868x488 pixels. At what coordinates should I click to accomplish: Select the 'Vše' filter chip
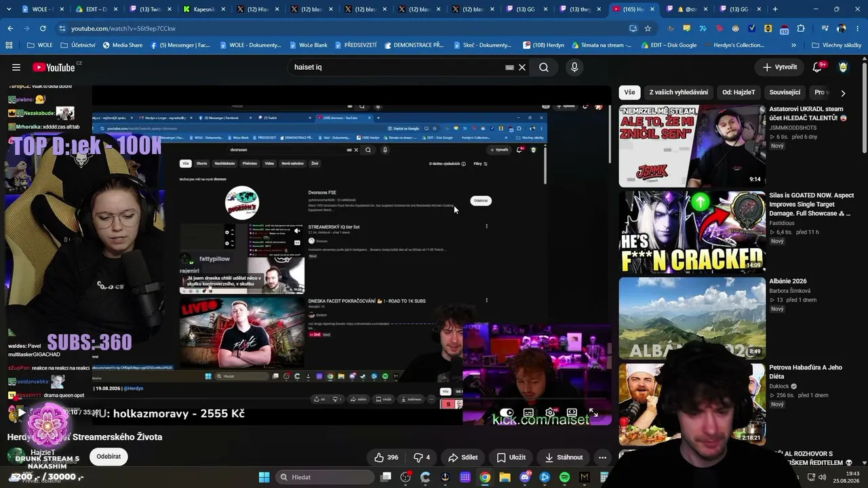[630, 92]
